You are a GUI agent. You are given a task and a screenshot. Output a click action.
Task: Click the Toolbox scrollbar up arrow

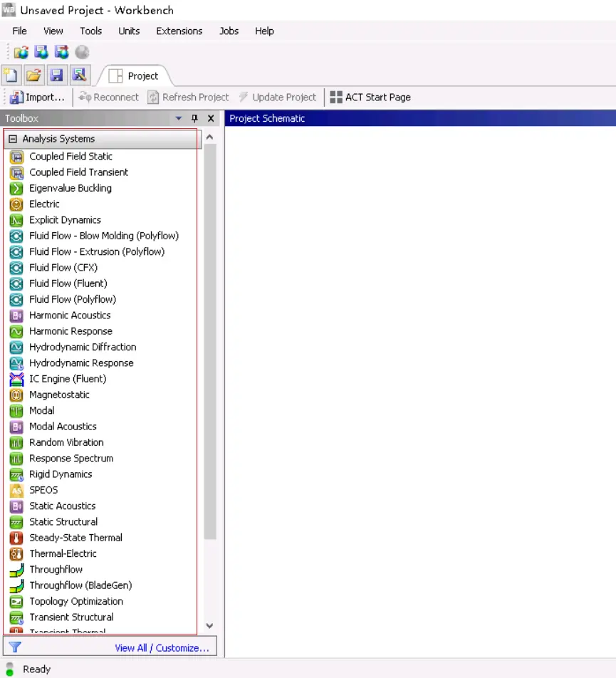[x=209, y=137]
